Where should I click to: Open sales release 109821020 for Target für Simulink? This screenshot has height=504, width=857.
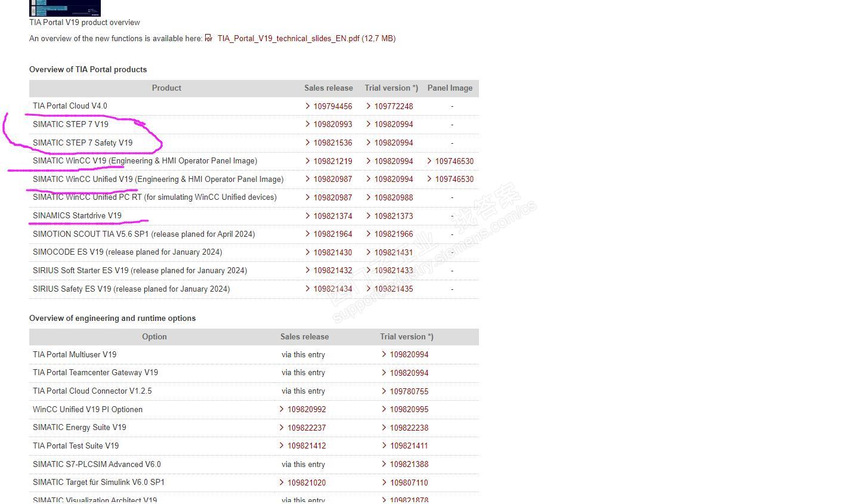(307, 483)
